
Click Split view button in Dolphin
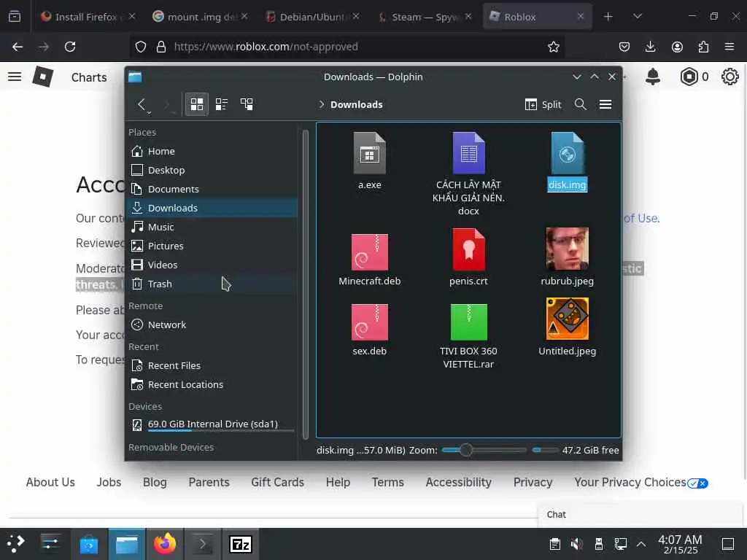coord(543,104)
